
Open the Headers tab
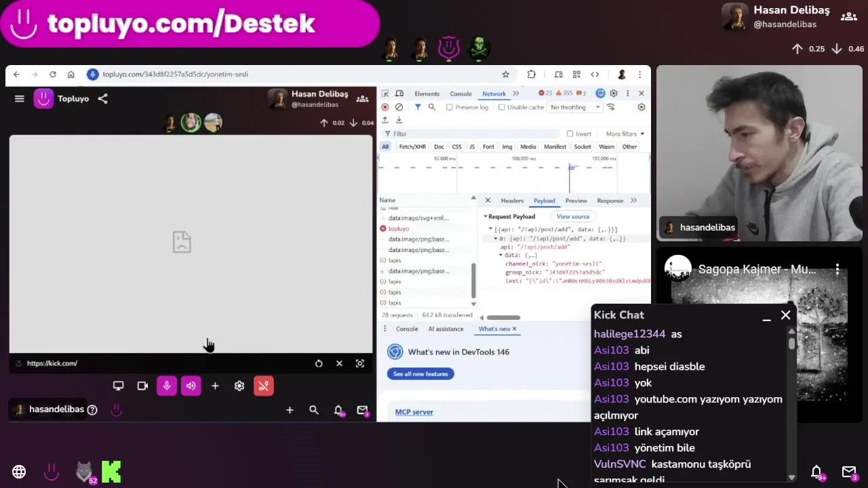click(512, 201)
